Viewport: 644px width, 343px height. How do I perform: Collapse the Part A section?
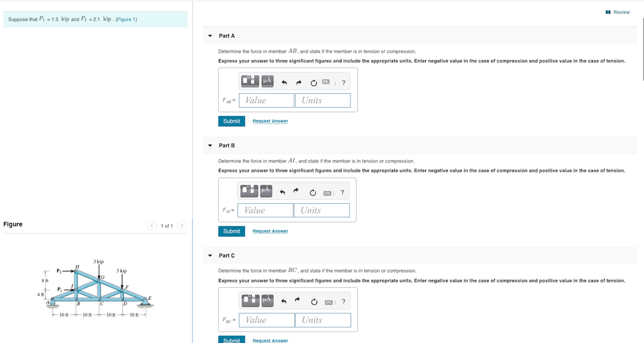point(210,36)
